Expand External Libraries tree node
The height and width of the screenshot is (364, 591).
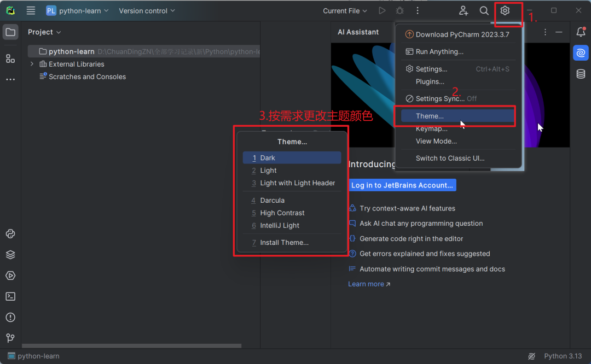pyautogui.click(x=32, y=64)
